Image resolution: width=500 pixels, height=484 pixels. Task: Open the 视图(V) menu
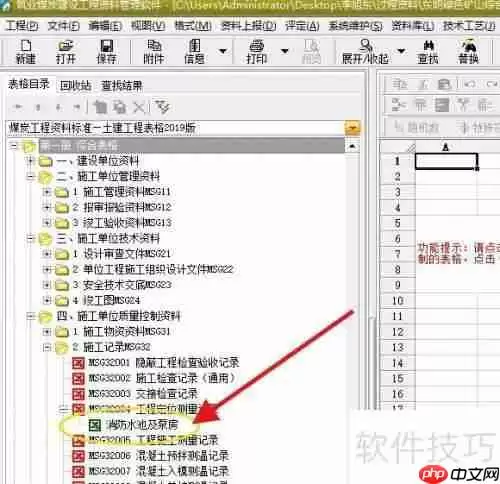(148, 26)
